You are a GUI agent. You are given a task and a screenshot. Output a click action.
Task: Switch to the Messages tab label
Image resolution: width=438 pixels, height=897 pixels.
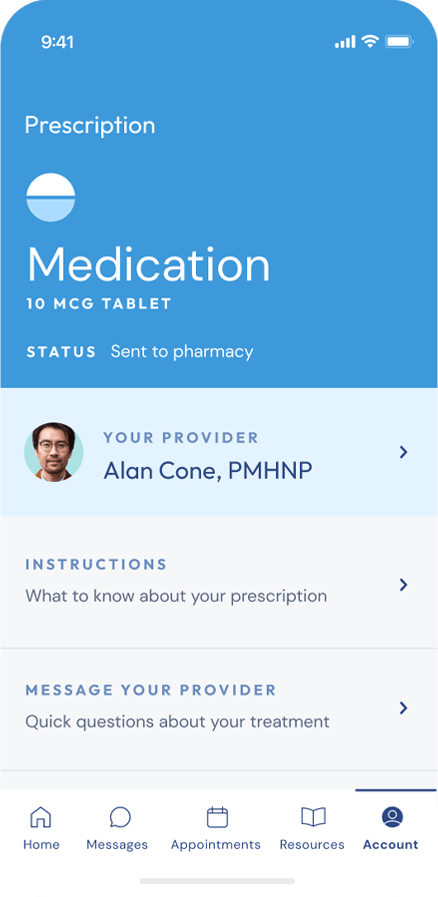[x=117, y=844]
